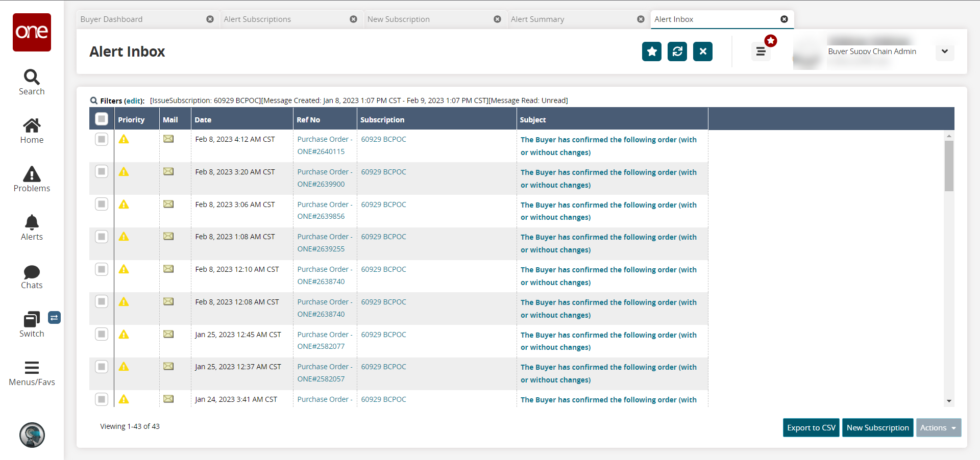Expand the user profile dropdown arrow
980x460 pixels.
tap(945, 52)
